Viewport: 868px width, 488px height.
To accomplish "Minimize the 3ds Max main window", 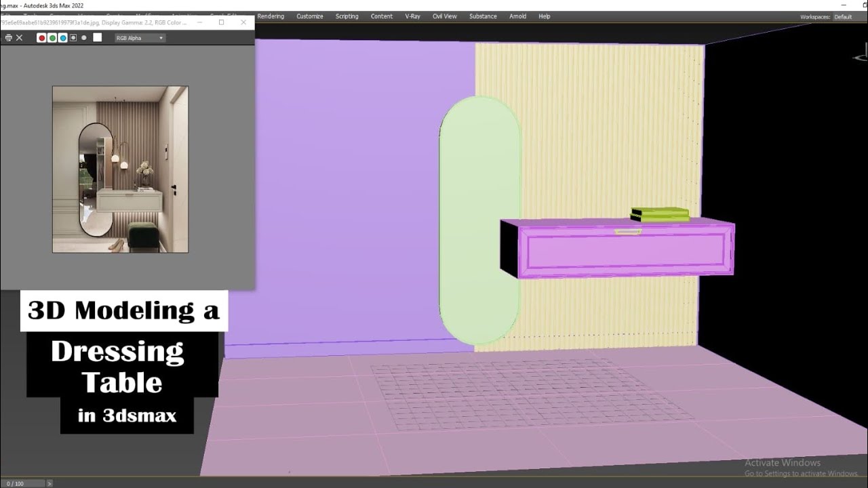I will click(844, 5).
